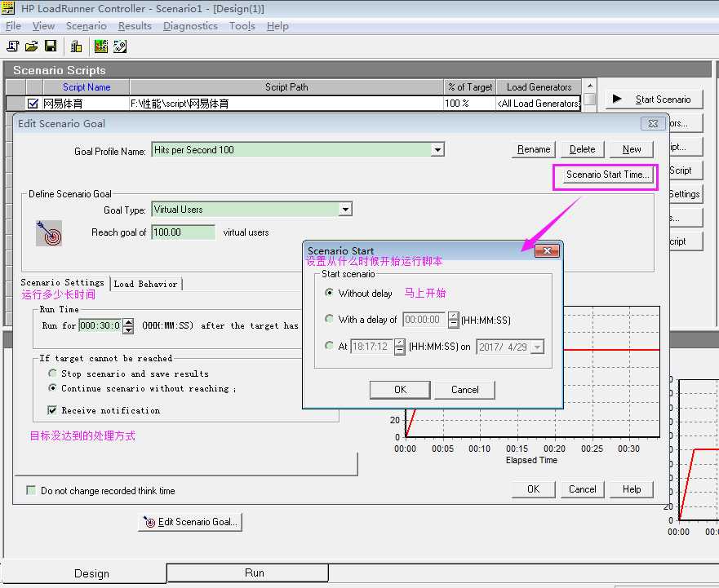Open the Results menu

pos(135,26)
